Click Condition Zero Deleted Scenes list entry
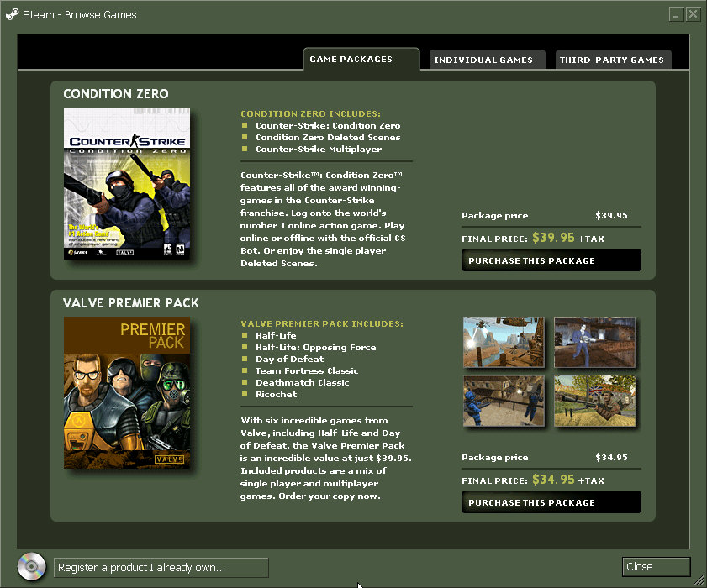 [x=328, y=137]
